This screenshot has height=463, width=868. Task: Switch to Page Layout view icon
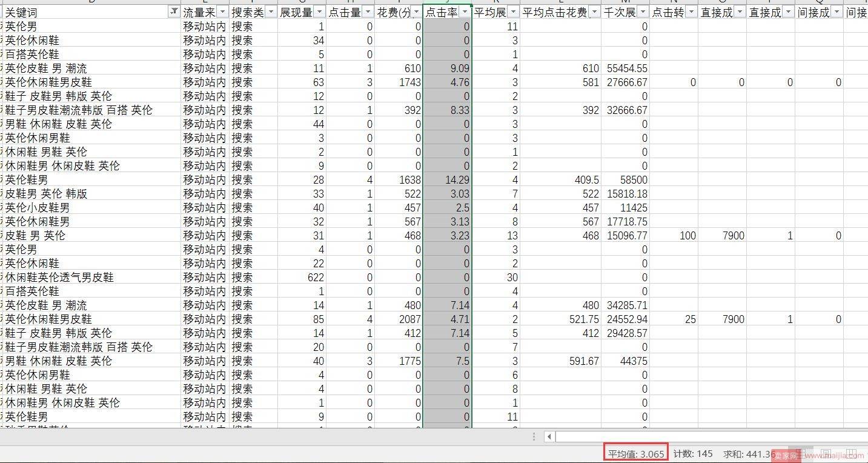pos(825,454)
